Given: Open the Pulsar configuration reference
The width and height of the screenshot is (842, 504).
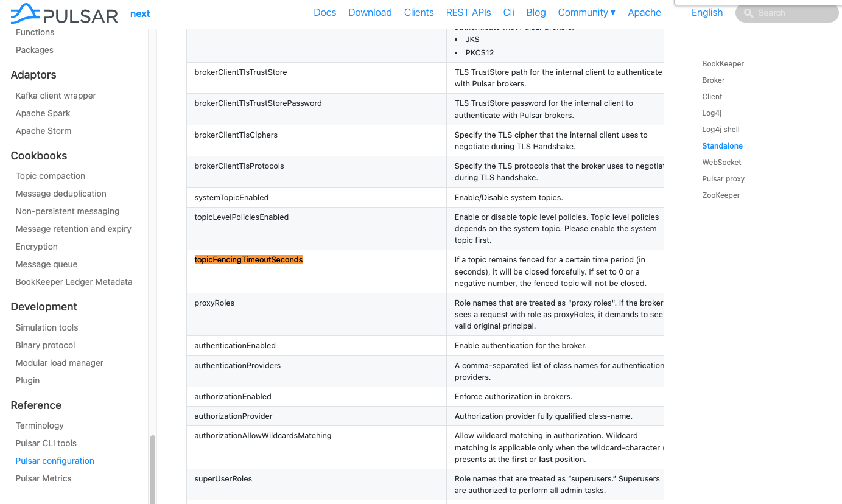Looking at the screenshot, I should point(55,461).
